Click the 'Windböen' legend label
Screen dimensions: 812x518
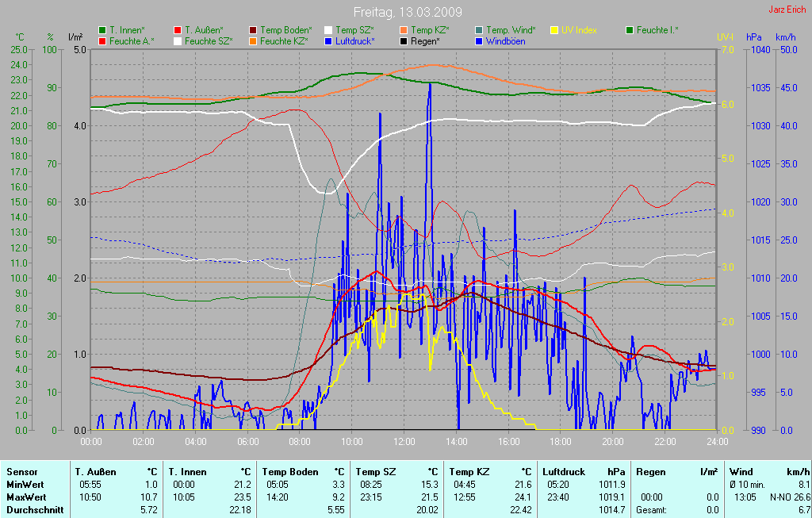tap(505, 41)
